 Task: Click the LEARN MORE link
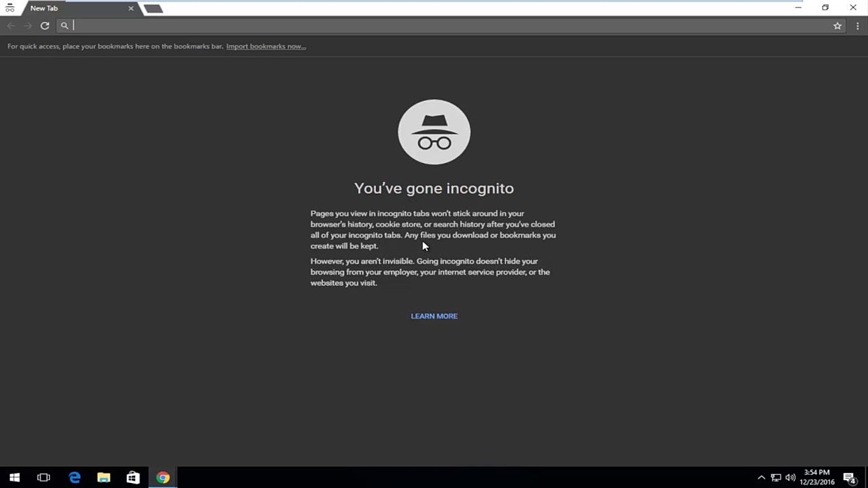click(x=434, y=316)
